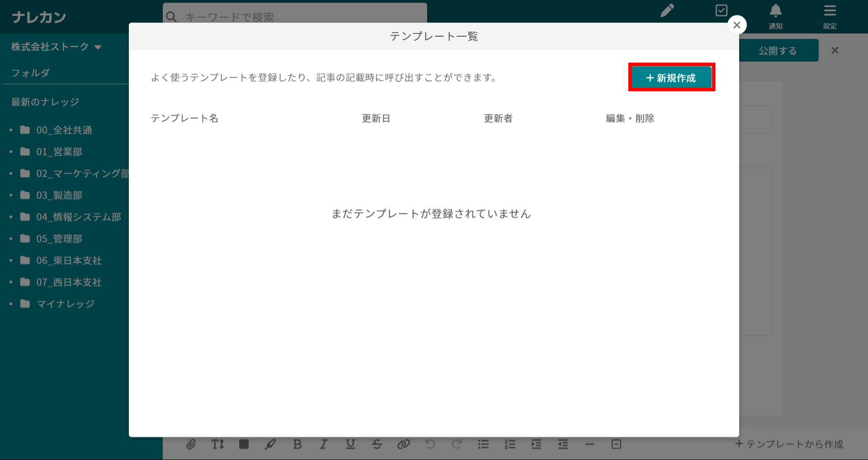Click the underline formatting icon

click(350, 444)
